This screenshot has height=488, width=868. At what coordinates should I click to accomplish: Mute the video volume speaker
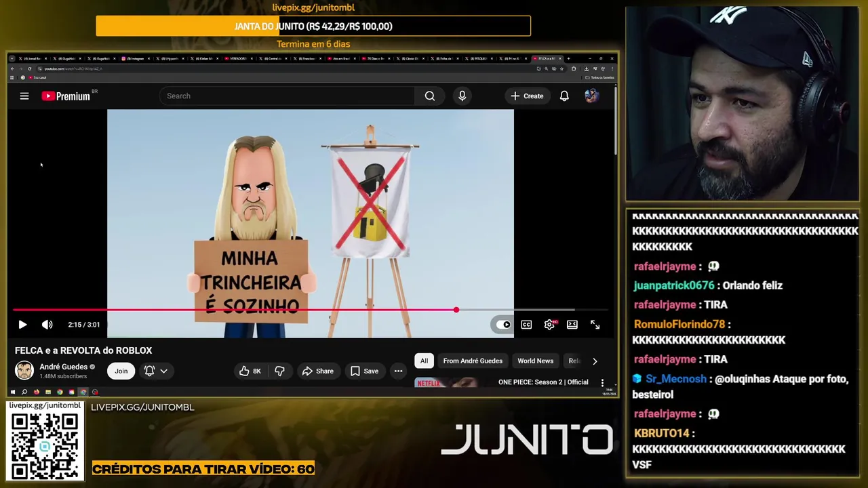pyautogui.click(x=47, y=325)
